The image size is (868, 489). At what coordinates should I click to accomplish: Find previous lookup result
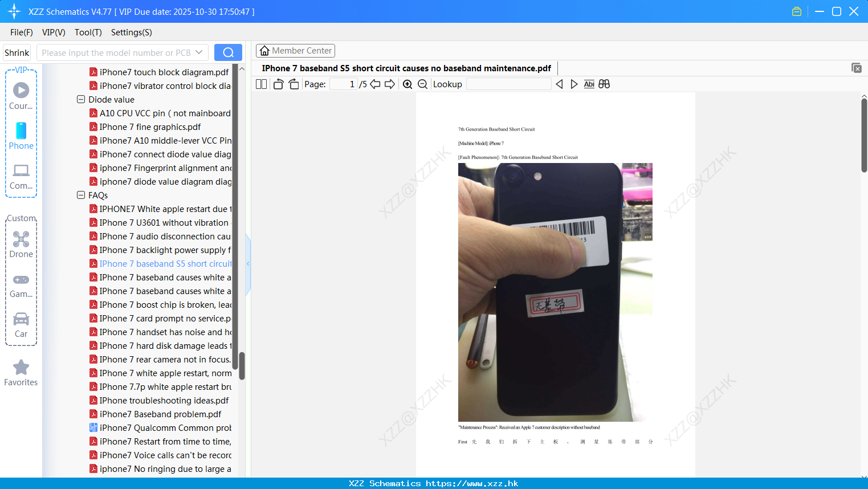(x=559, y=84)
